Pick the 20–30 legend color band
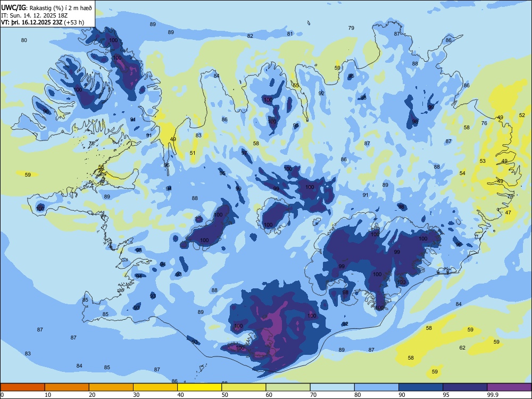This screenshot has height=399, width=532. [111, 387]
